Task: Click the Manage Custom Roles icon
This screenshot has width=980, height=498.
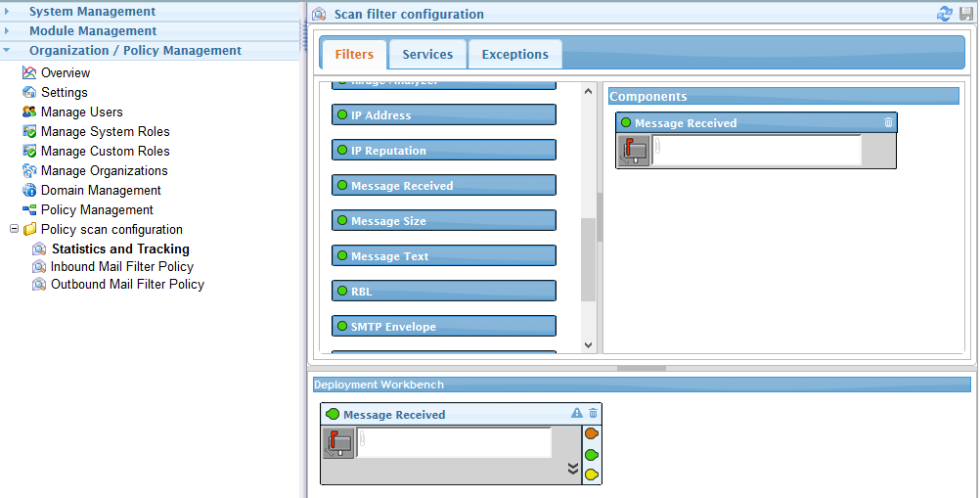Action: click(x=29, y=151)
